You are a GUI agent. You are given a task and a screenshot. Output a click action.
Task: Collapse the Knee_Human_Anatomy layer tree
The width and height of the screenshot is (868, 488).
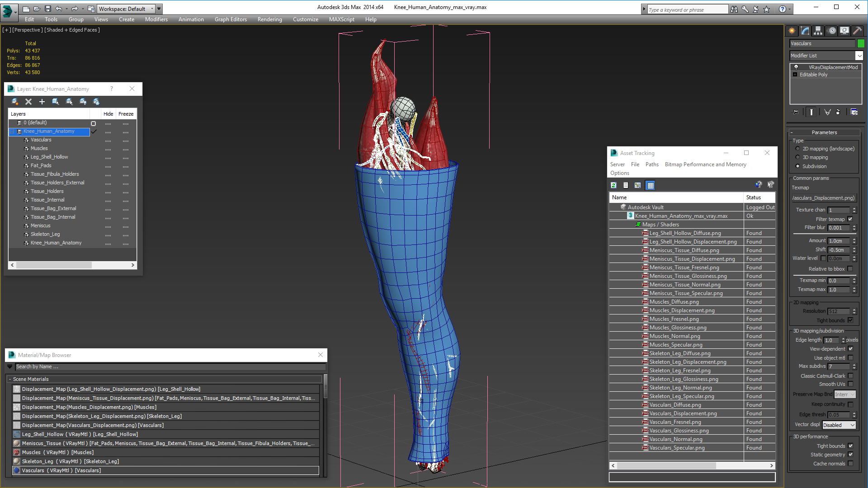point(12,131)
